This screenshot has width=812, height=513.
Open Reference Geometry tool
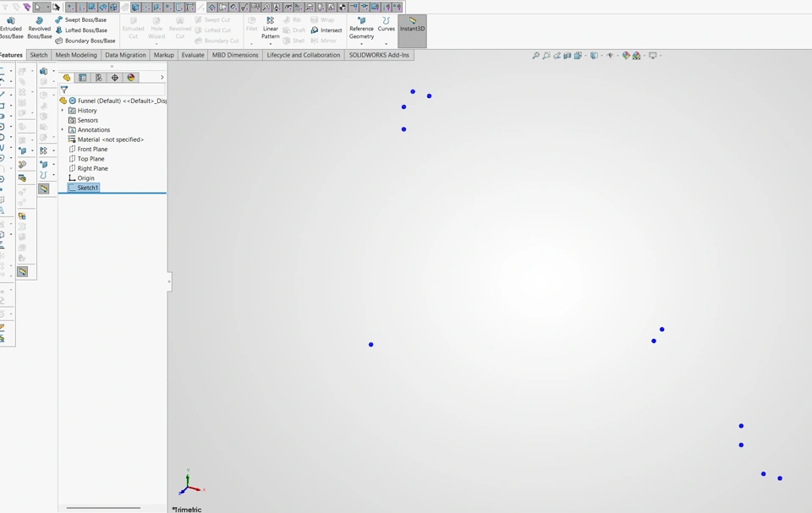click(361, 28)
